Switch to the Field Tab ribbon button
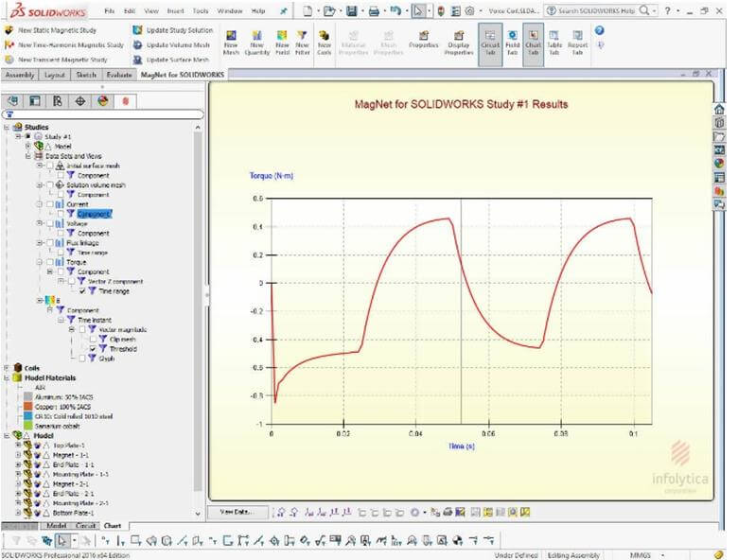738x560 pixels. pyautogui.click(x=512, y=43)
